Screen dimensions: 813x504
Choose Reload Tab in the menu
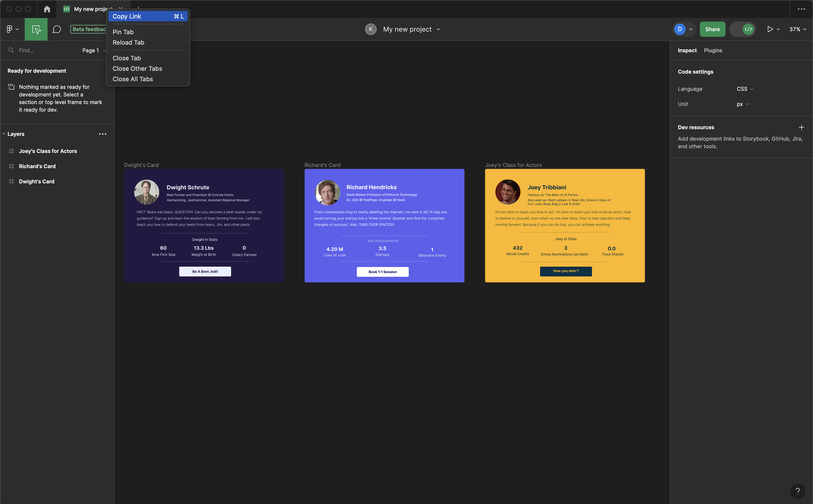[x=148, y=43]
